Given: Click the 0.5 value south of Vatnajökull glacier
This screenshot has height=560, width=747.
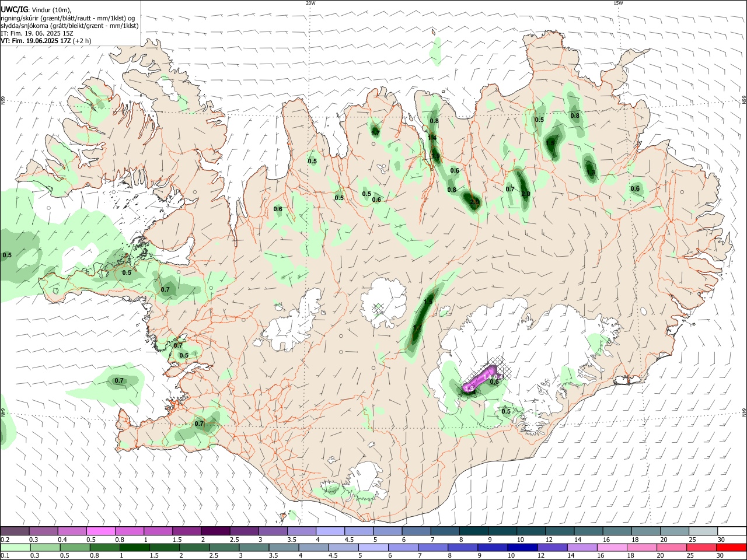Looking at the screenshot, I should pos(506,411).
